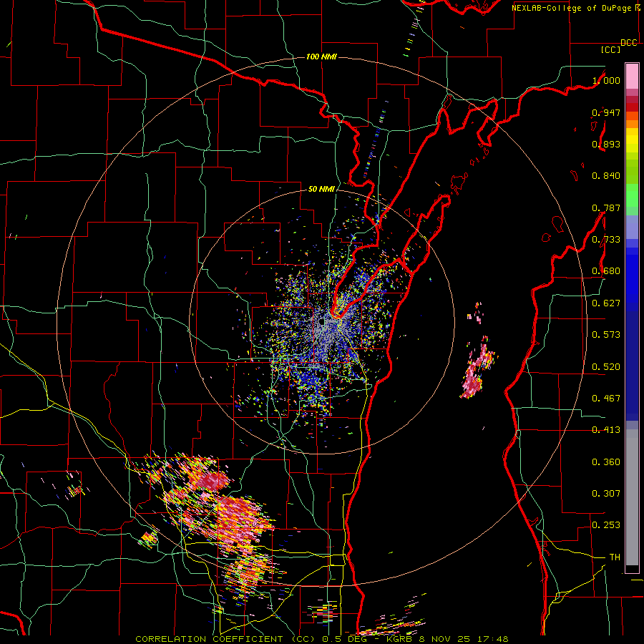644x644 pixels.
Task: Click the Correlation Coefficient KGRB caption
Action: pyautogui.click(x=322, y=639)
